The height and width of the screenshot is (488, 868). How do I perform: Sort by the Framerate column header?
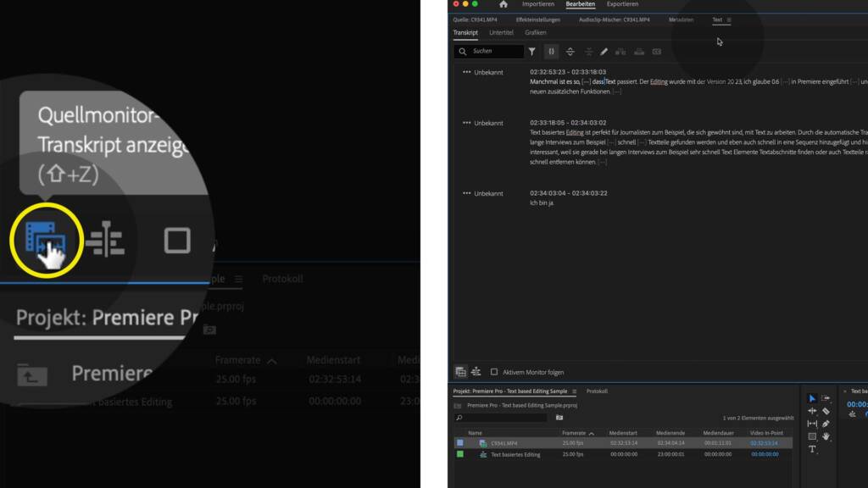click(574, 433)
